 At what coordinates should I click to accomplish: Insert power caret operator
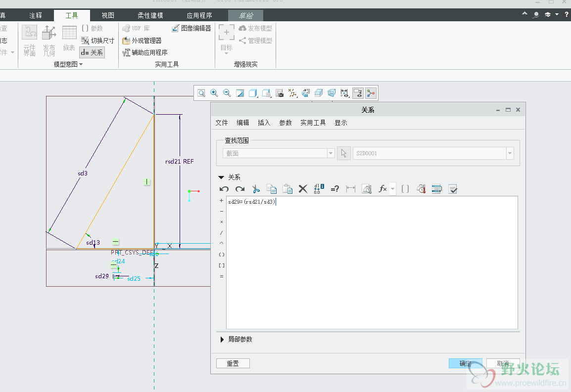point(221,243)
